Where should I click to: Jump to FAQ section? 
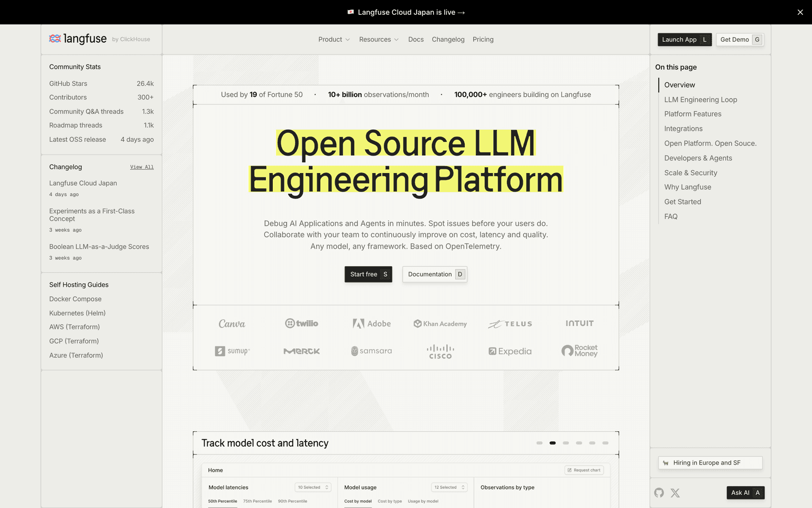670,216
